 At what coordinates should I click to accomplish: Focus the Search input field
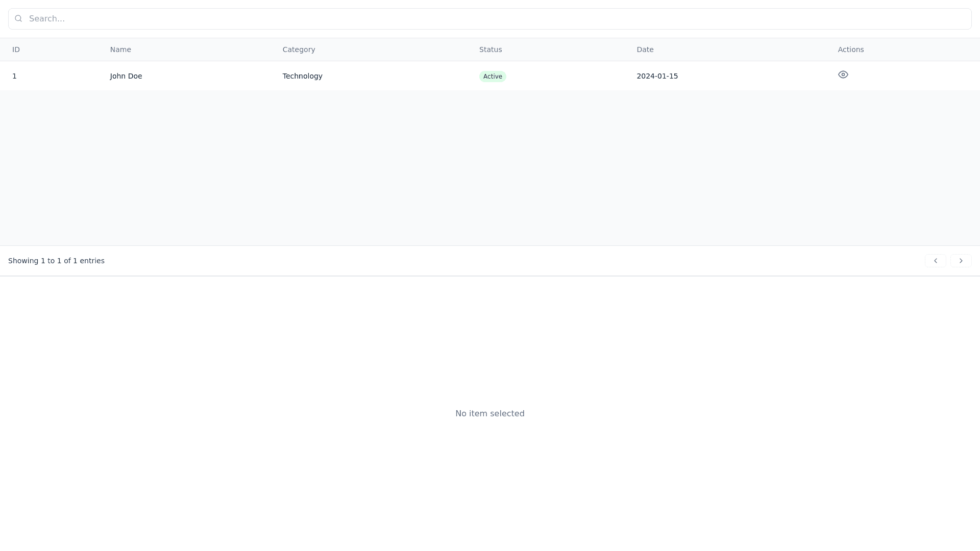490,19
